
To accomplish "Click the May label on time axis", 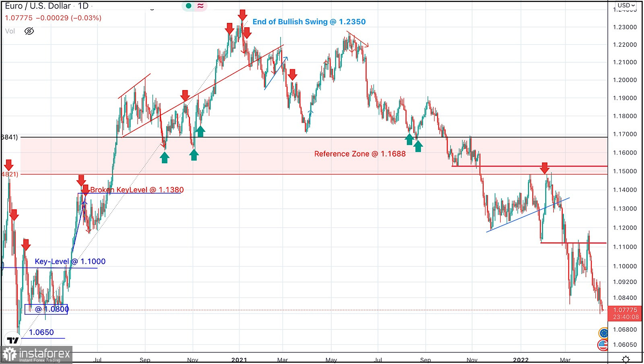I will (331, 360).
